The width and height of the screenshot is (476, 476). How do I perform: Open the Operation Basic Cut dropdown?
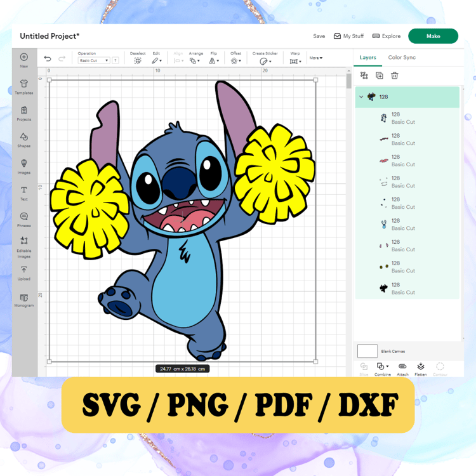(x=93, y=60)
